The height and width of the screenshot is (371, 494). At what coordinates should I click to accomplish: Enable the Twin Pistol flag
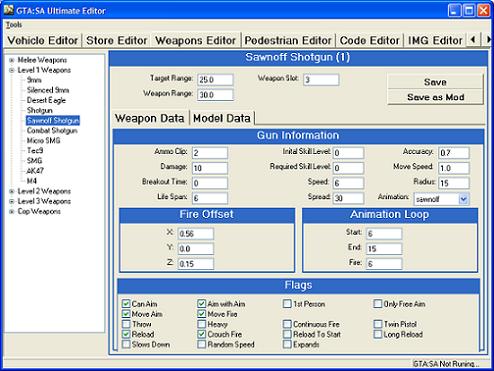coord(378,324)
